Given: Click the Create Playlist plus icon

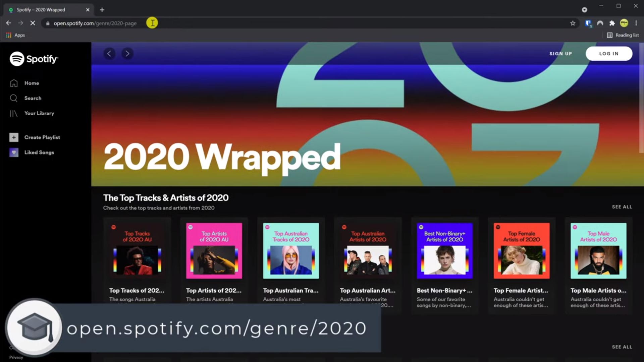Looking at the screenshot, I should pos(13,137).
